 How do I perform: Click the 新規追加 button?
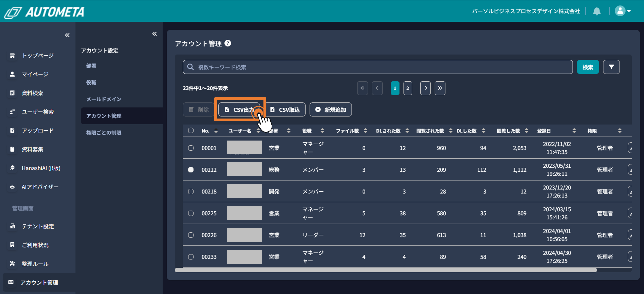331,110
